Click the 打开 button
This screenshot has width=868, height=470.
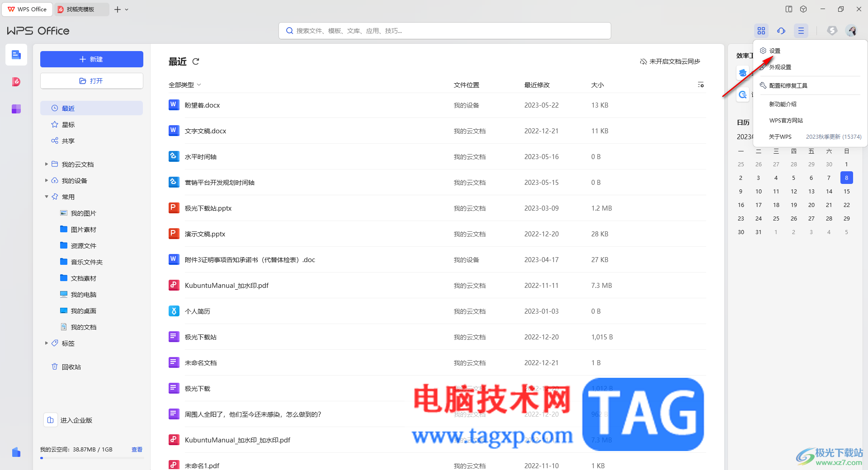pos(92,81)
